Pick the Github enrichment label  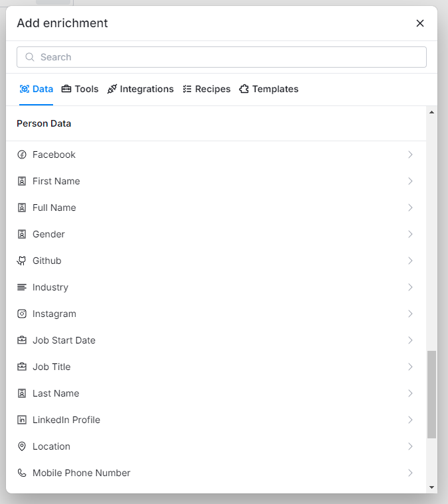(47, 261)
